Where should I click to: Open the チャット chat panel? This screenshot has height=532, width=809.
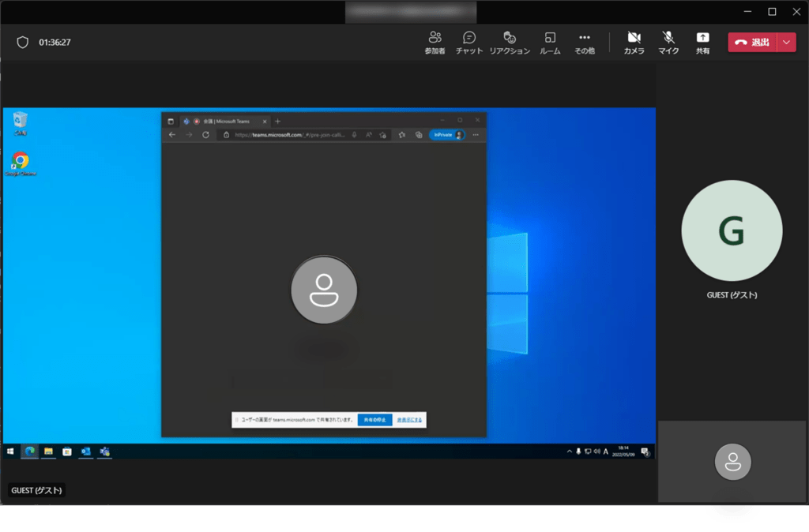point(469,43)
